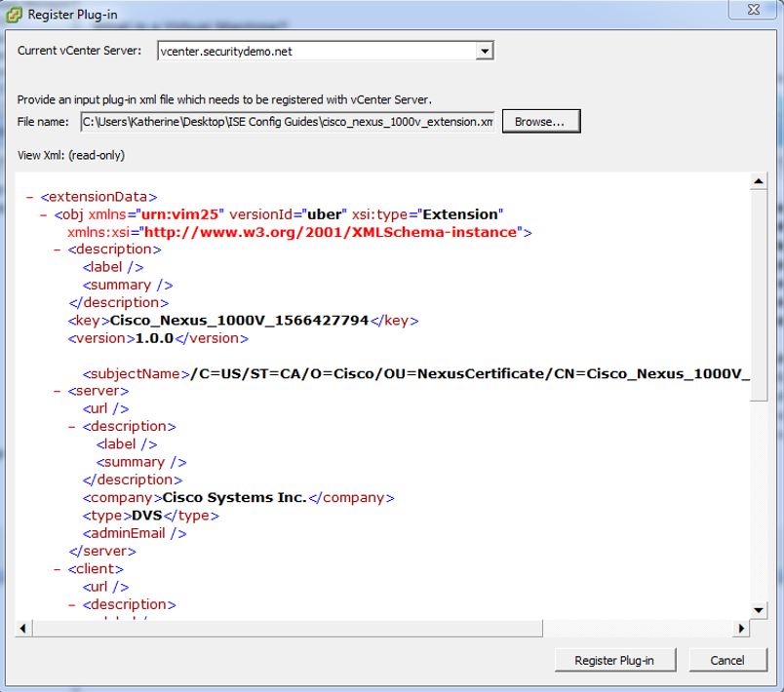This screenshot has width=784, height=692.
Task: Click the adminEmail tag
Action: 135,533
